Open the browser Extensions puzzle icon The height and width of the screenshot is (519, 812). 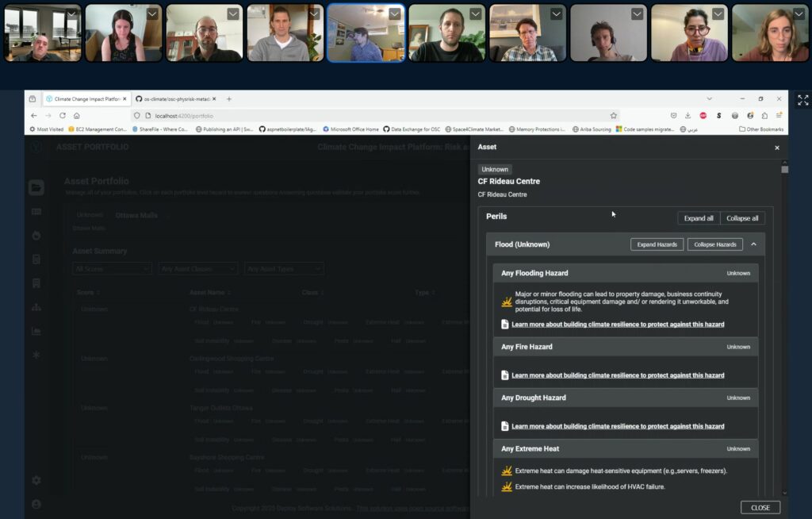[764, 116]
